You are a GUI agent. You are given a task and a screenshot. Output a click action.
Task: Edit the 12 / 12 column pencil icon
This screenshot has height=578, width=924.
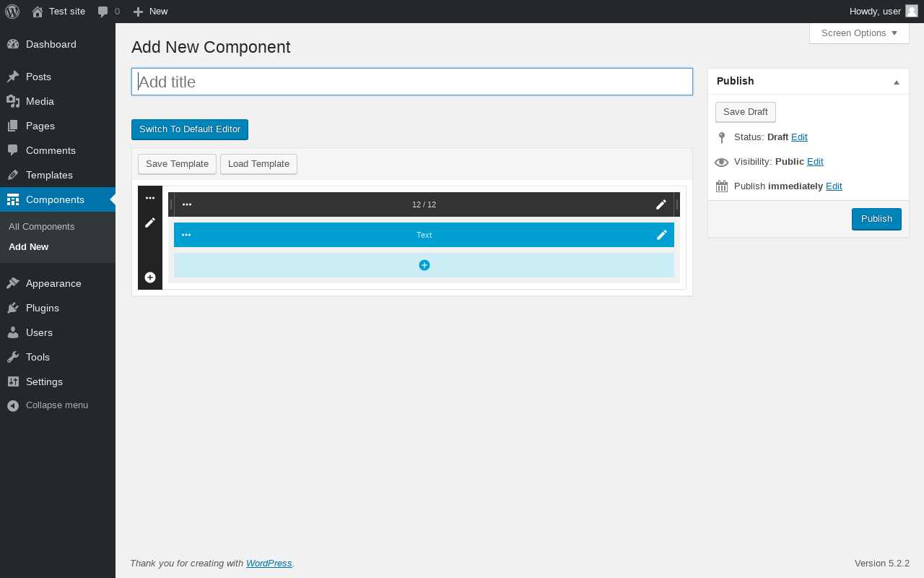(661, 204)
